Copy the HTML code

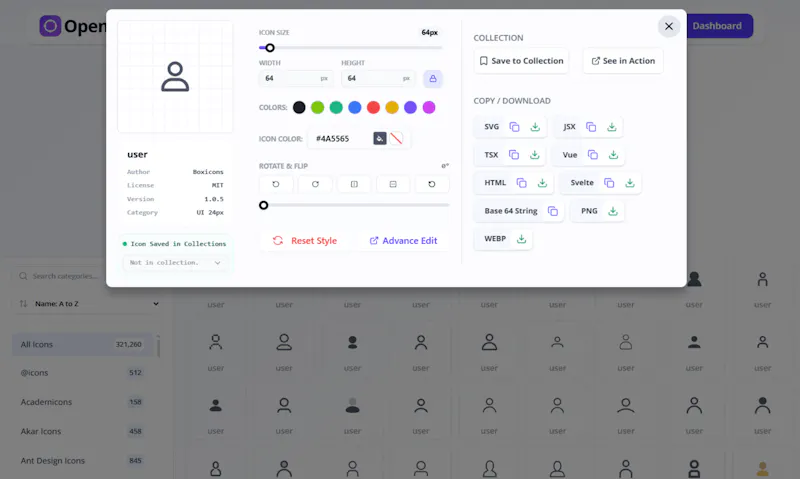(521, 183)
